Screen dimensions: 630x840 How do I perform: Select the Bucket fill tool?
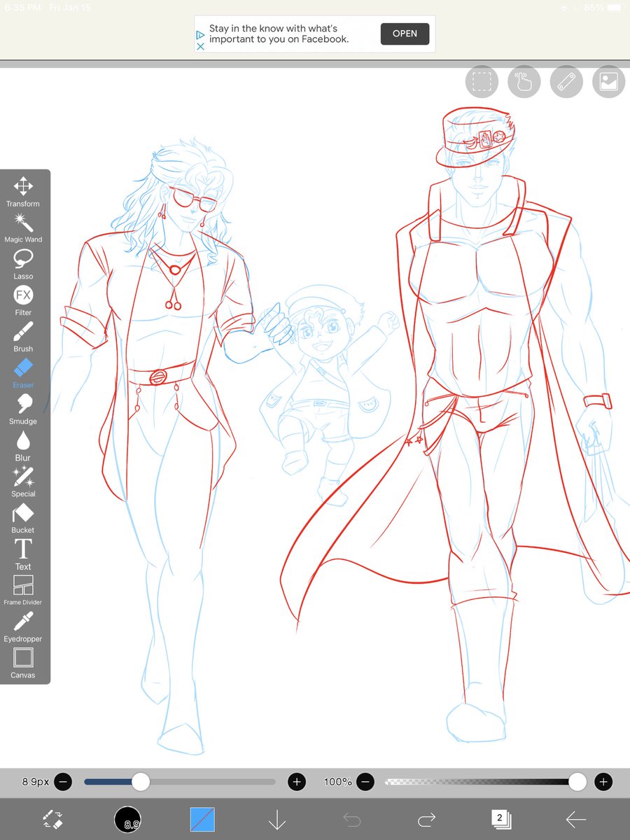coord(23,518)
